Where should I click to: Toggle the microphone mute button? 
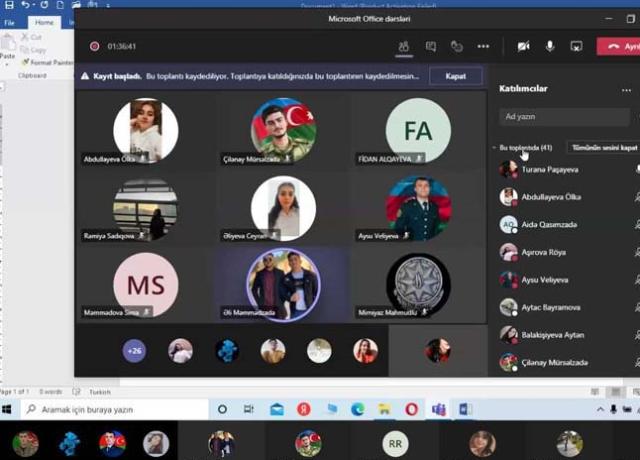[550, 46]
